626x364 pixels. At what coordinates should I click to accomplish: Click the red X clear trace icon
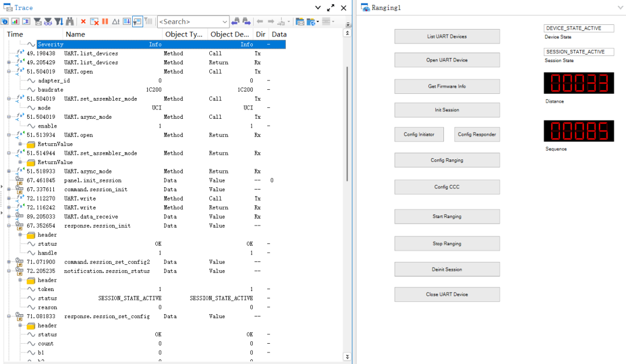coord(83,21)
